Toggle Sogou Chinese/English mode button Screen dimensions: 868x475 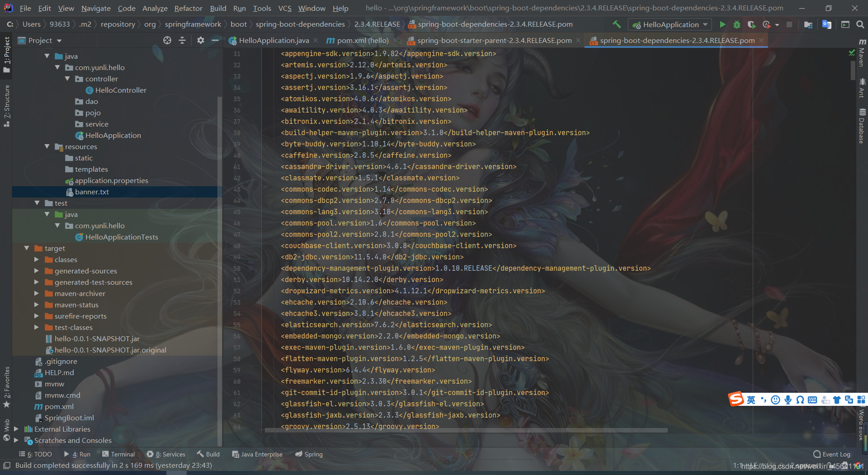[751, 400]
